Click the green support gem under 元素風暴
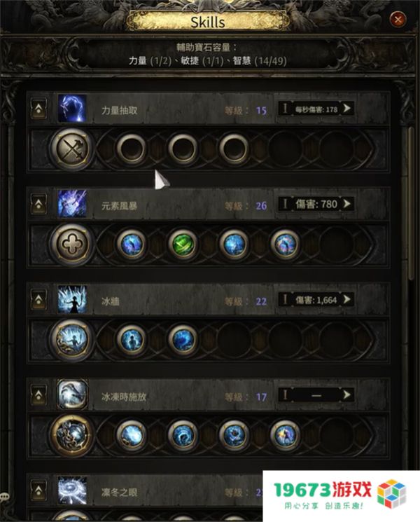The height and width of the screenshot is (522, 420). pos(183,244)
